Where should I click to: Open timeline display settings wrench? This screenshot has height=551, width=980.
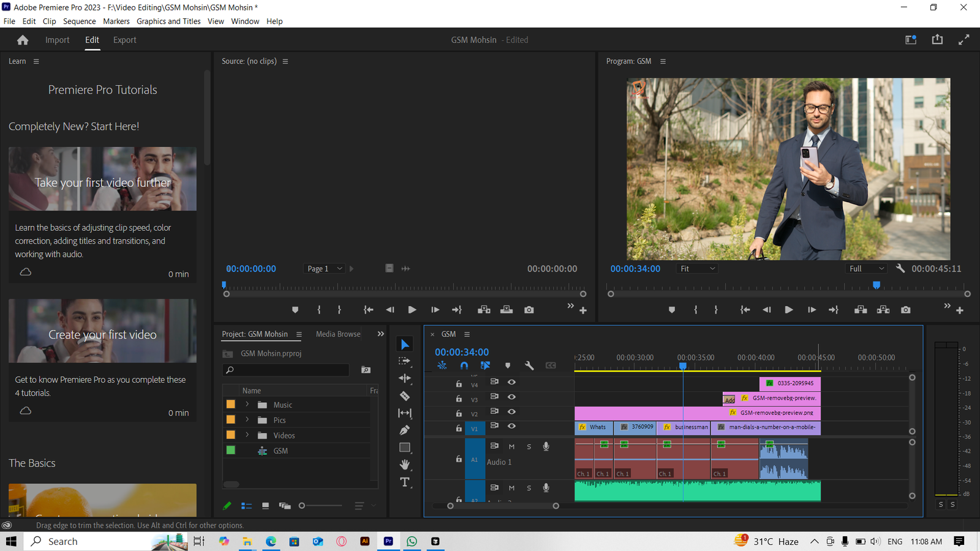coord(529,365)
